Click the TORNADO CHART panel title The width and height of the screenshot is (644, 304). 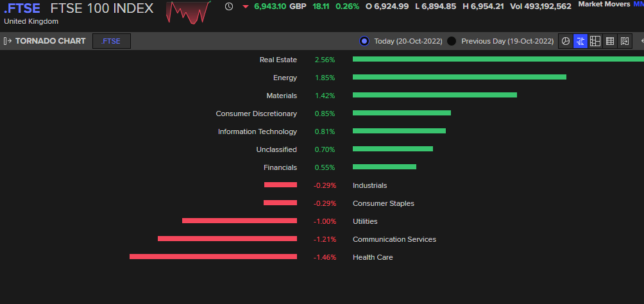point(51,41)
